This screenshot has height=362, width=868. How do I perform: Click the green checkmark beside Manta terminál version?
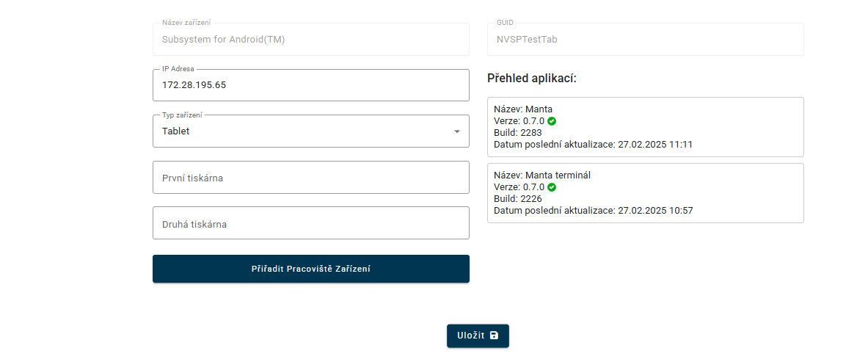[552, 187]
